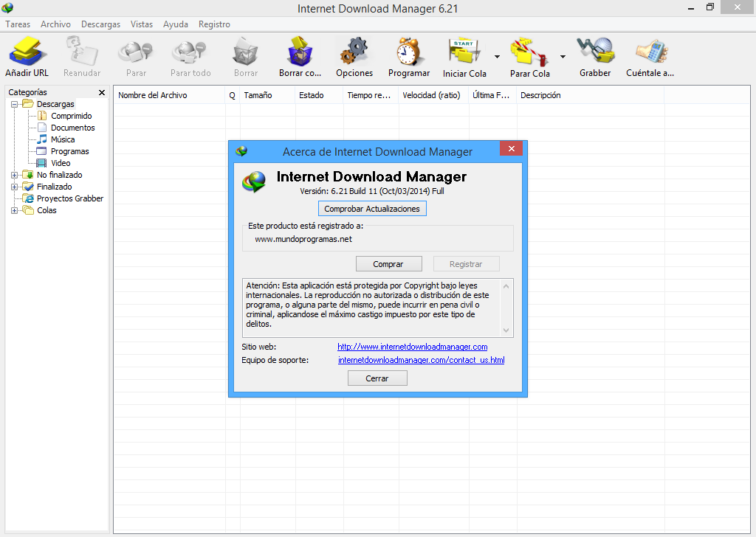Click the Descargas folder icon
756x537 pixels.
[x=28, y=104]
